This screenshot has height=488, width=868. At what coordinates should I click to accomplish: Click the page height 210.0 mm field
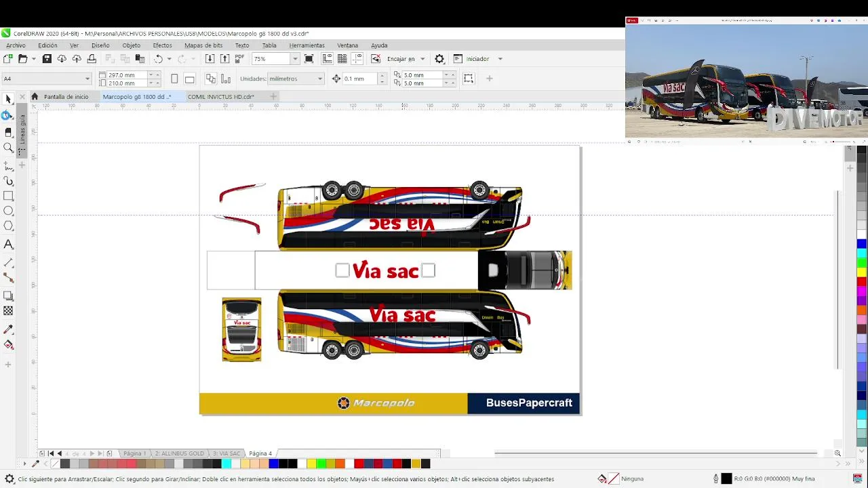[x=127, y=83]
